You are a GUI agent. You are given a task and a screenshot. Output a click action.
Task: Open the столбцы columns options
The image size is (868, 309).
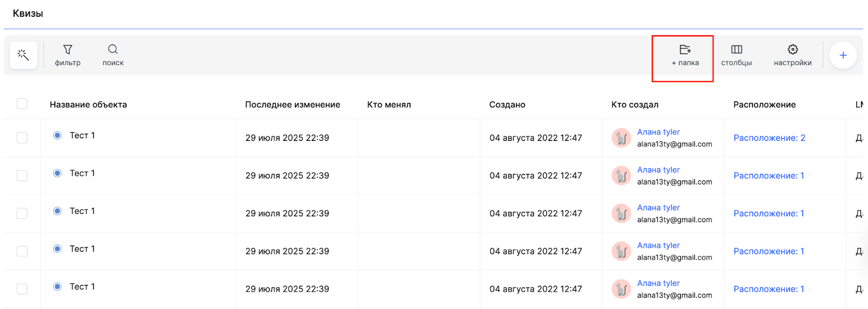point(736,55)
